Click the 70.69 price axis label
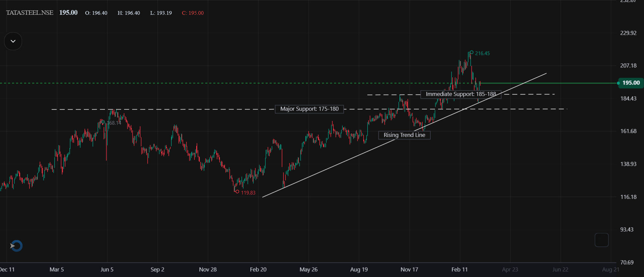The width and height of the screenshot is (644, 277). pyautogui.click(x=627, y=263)
